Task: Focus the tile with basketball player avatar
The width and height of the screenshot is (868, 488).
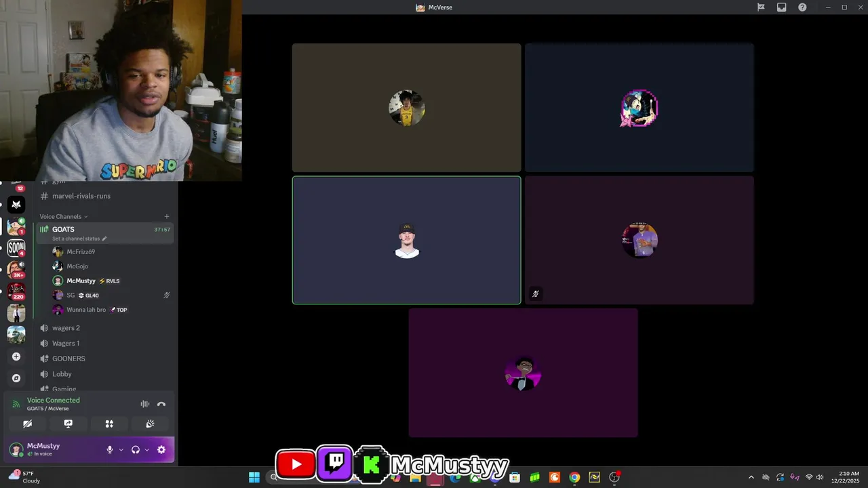Action: pyautogui.click(x=407, y=108)
